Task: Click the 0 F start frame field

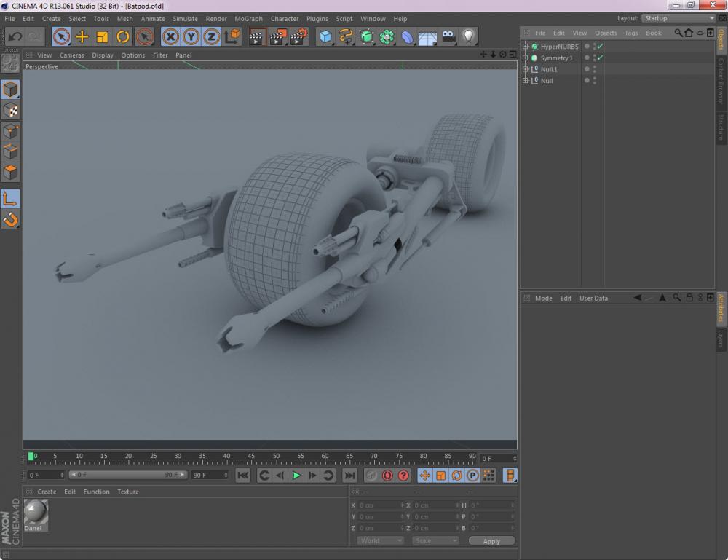Action: pos(45,475)
